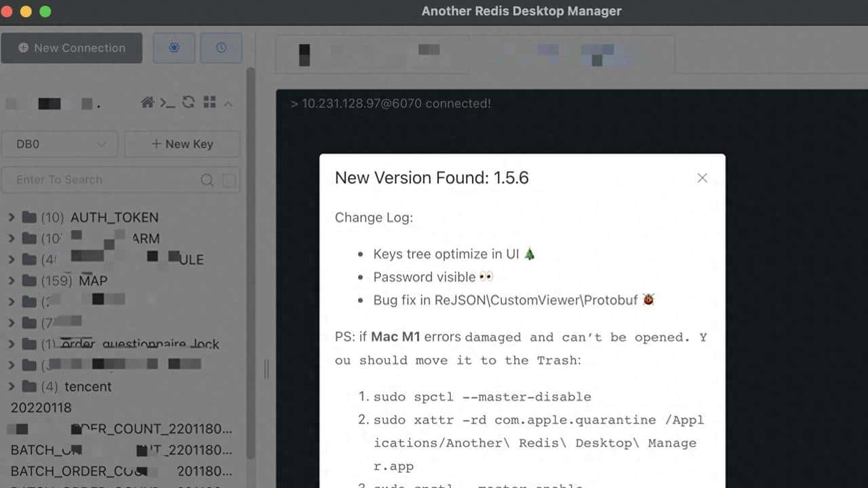Click the New Connection button

point(72,48)
